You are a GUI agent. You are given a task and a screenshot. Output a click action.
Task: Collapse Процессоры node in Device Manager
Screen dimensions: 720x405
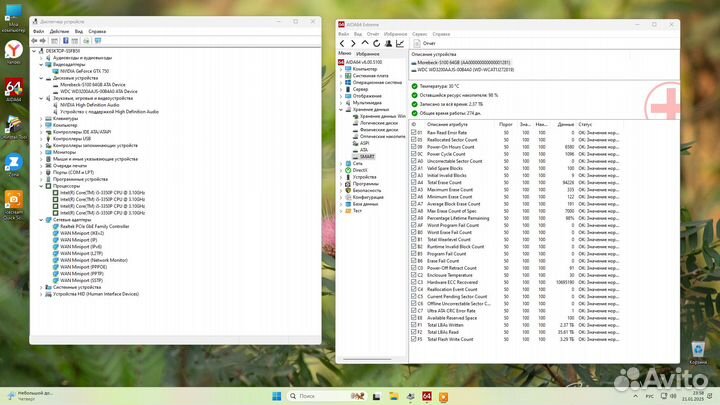point(41,186)
